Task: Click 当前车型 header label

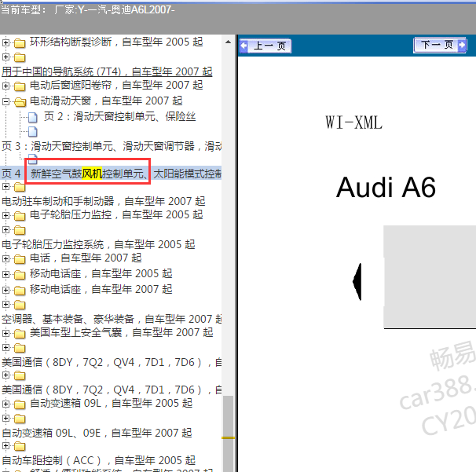Action: 24,10
